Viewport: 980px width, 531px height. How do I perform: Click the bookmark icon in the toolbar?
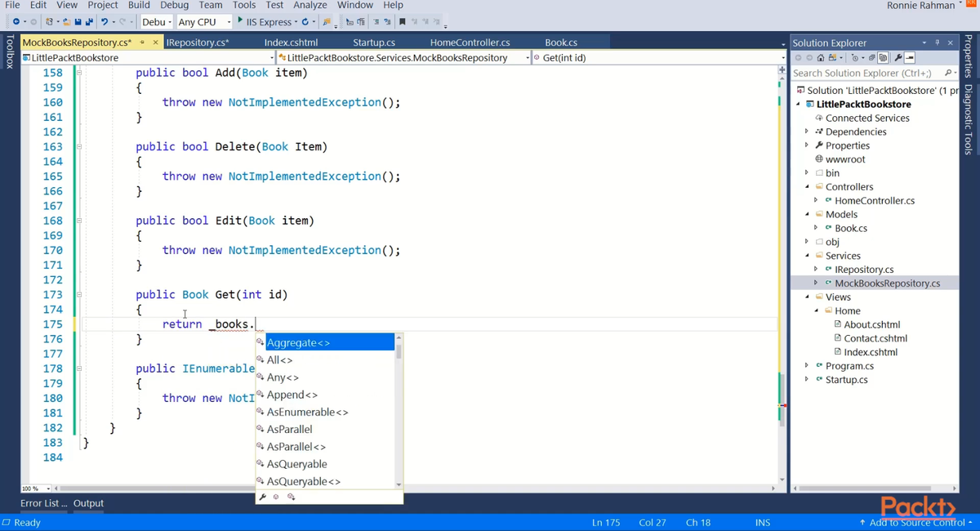(402, 21)
